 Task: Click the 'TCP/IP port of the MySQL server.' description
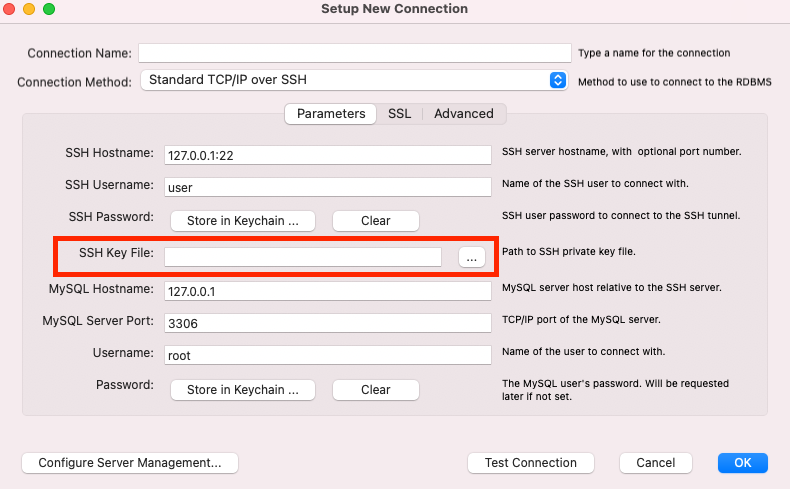click(581, 319)
